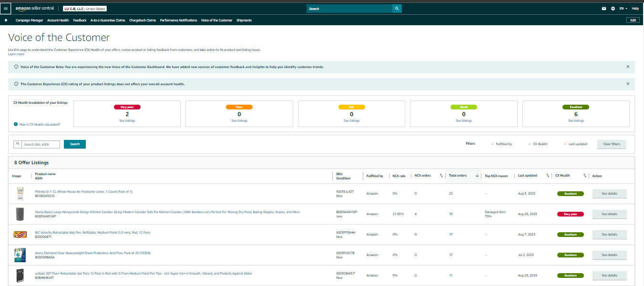Viewport: 644px width, 286px height.
Task: Open Filtrete SI-1-CL Whole House Air Freshener link
Action: [83, 191]
